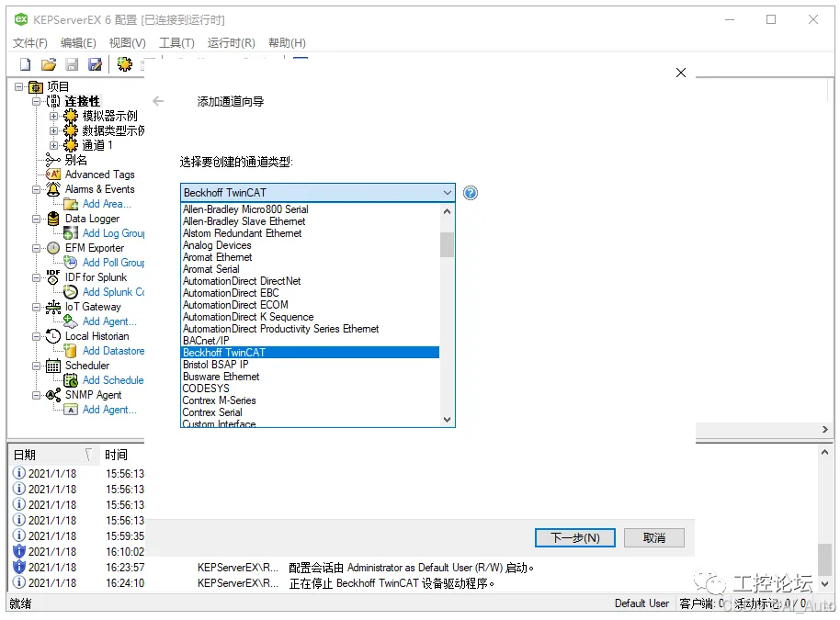
Task: Open the 运行时(R) menu
Action: pyautogui.click(x=232, y=43)
